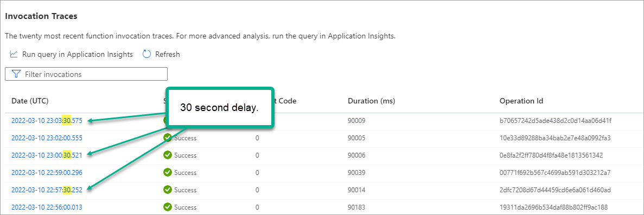Screen dimensions: 644x215
Task: Open invocation 2022-03-10 22:57:30.252
Action: [47, 190]
